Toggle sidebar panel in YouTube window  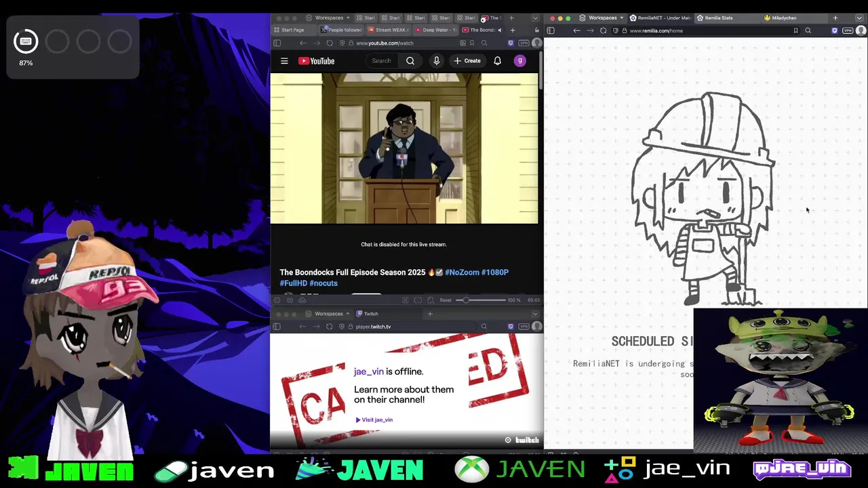click(x=277, y=43)
